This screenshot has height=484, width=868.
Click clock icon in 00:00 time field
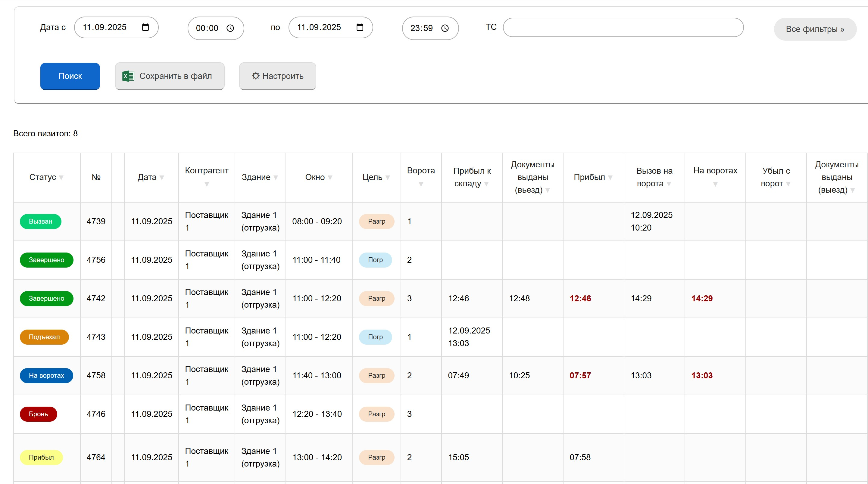point(230,28)
